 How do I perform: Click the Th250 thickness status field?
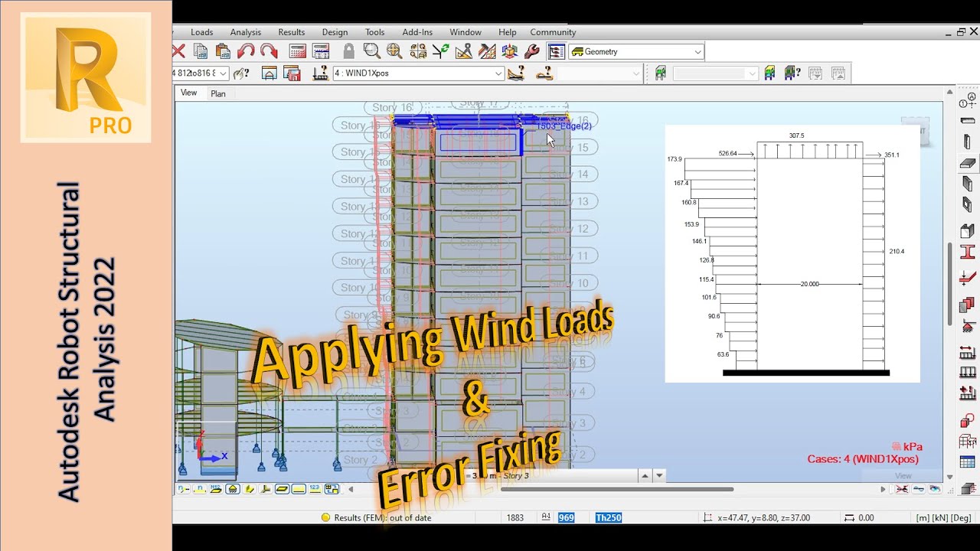(608, 518)
